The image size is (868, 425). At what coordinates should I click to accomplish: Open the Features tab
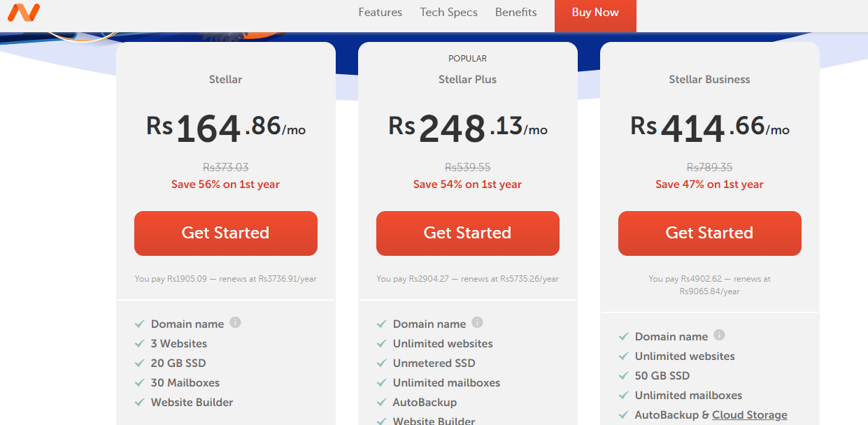click(x=380, y=13)
